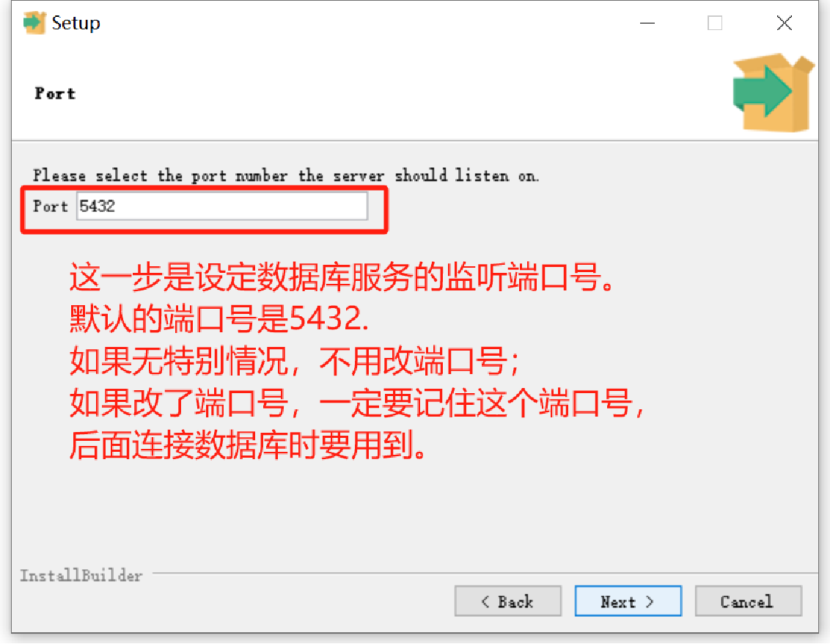830x644 pixels.
Task: Click the bold Port heading
Action: 55,94
